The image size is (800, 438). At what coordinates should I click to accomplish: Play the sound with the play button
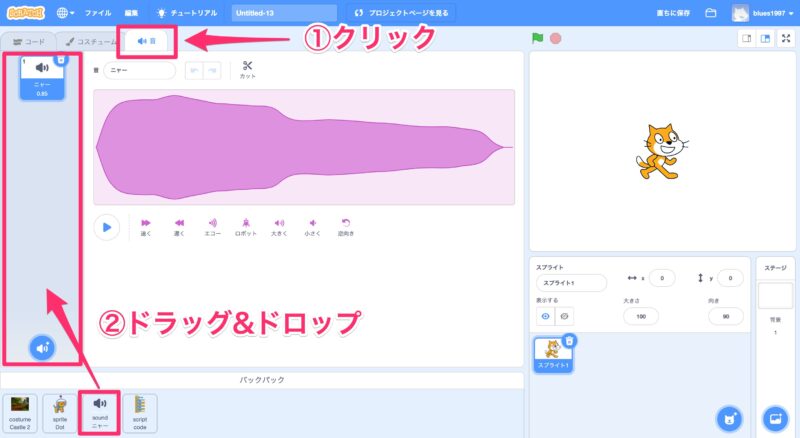coord(106,227)
